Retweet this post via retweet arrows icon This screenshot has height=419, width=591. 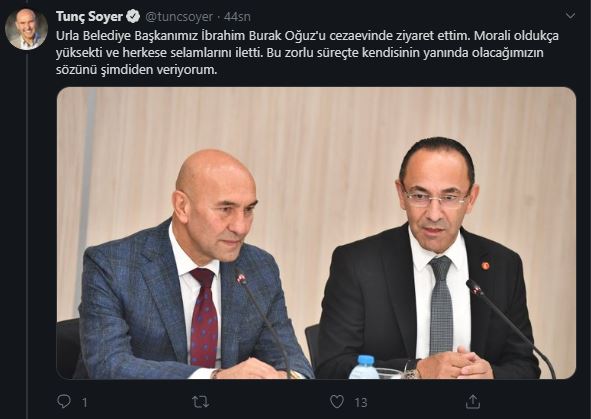tap(201, 402)
